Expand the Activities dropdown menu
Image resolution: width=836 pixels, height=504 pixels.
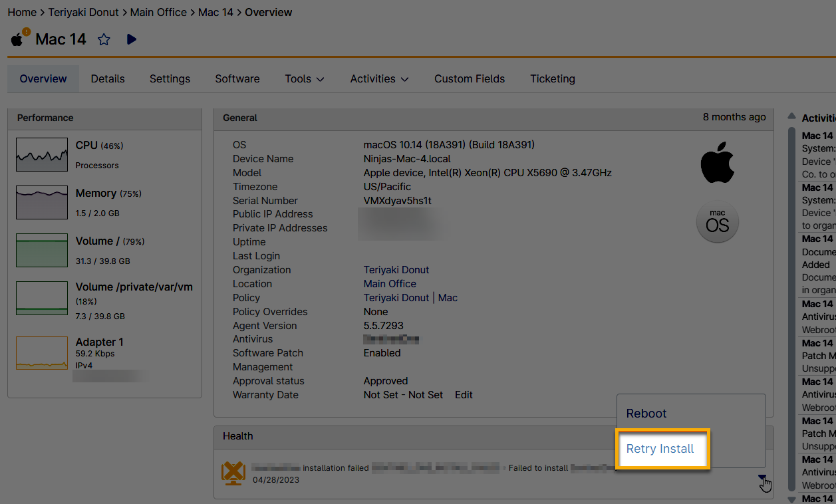coord(379,79)
